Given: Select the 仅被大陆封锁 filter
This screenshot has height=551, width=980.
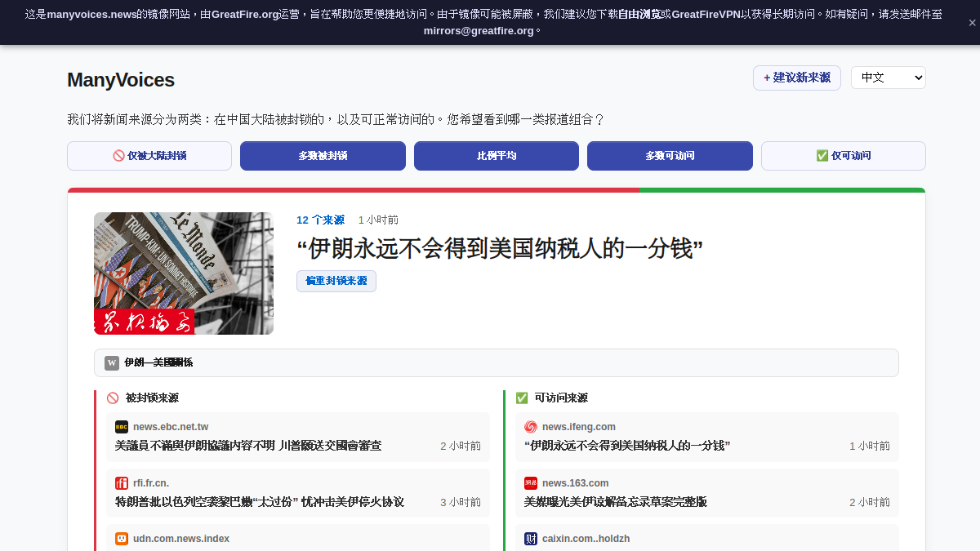Looking at the screenshot, I should (x=149, y=156).
